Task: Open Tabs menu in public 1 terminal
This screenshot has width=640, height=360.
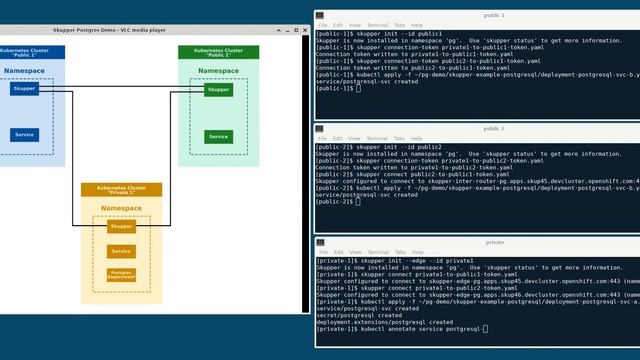Action: pos(400,25)
